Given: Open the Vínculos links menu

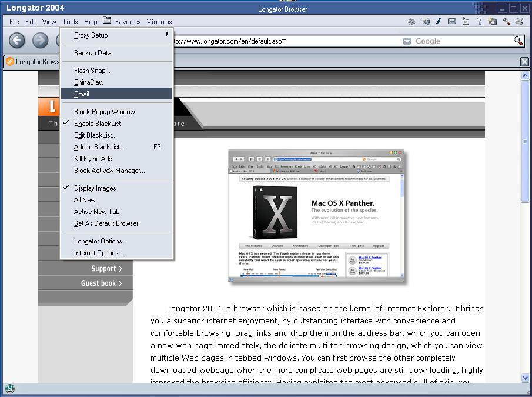Looking at the screenshot, I should point(159,22).
